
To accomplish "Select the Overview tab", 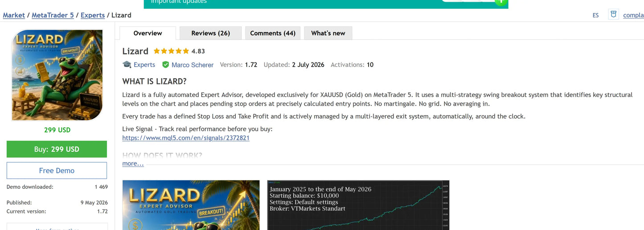I will point(148,33).
